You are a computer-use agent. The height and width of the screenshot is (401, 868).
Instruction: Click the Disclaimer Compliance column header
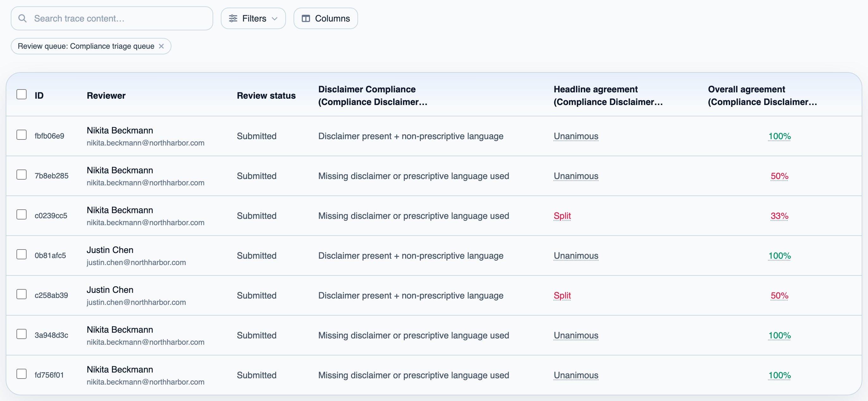click(x=373, y=96)
